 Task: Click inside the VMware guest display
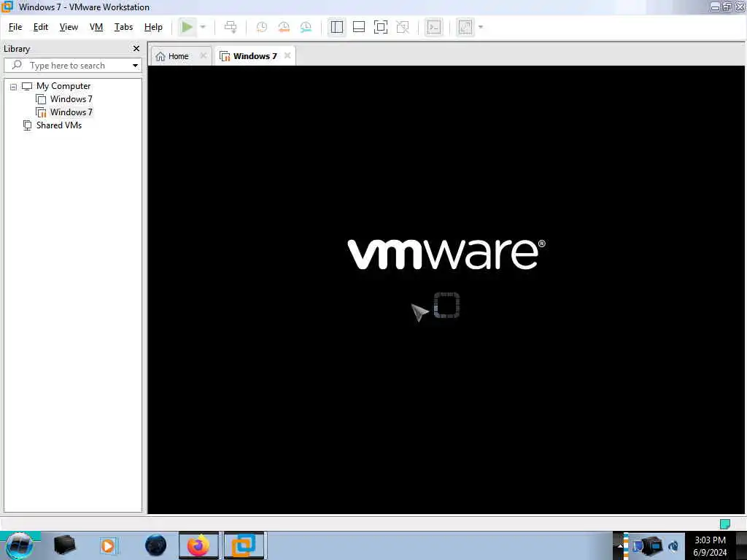pos(446,289)
